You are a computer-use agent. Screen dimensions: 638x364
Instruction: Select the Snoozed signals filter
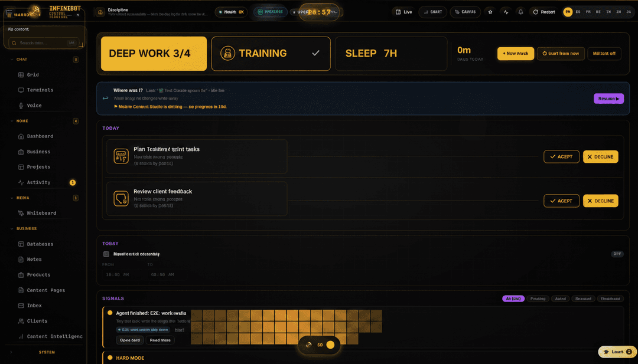tap(583, 299)
